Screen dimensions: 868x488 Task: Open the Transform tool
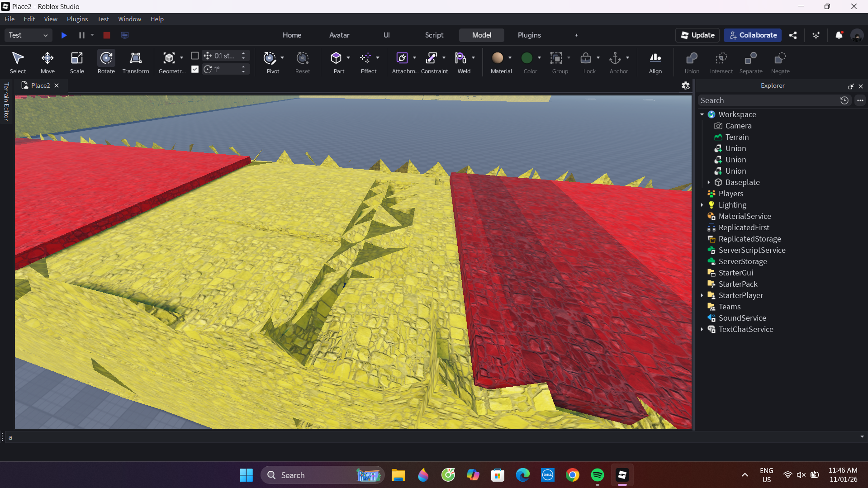pyautogui.click(x=135, y=62)
